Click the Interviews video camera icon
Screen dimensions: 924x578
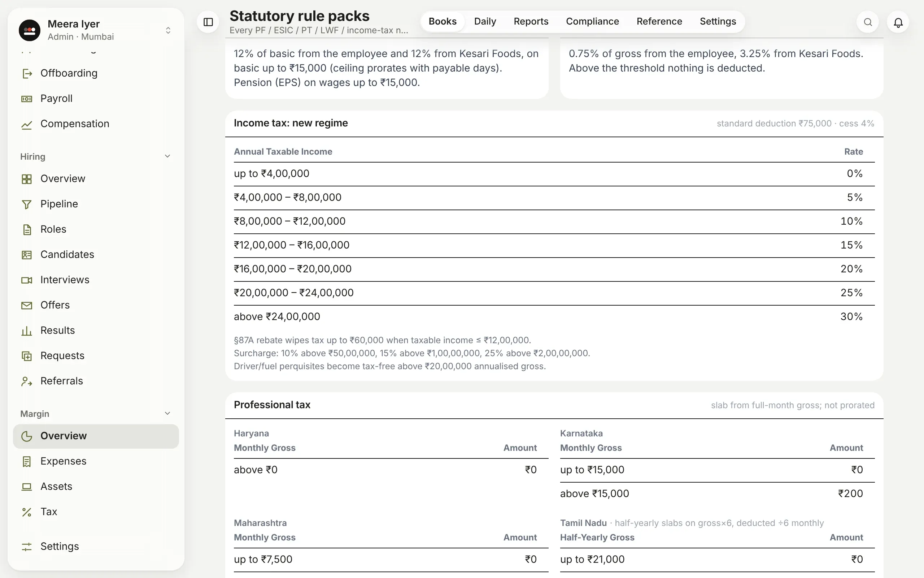27,280
